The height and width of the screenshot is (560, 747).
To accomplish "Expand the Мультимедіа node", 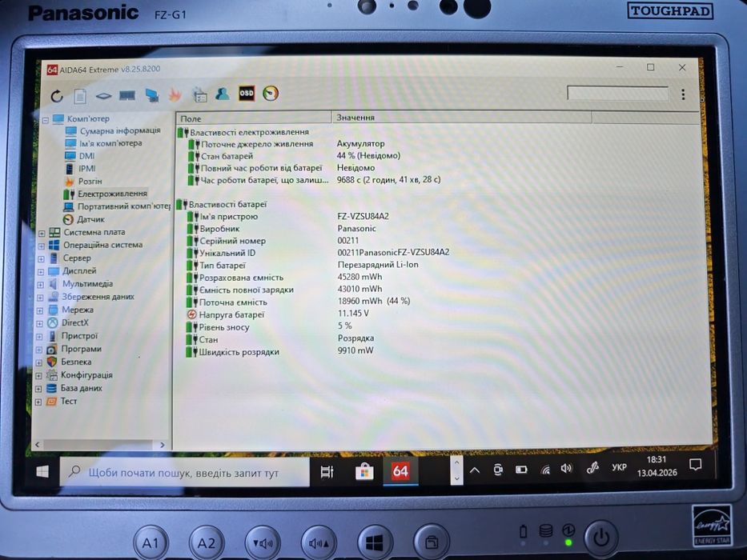I will point(41,285).
